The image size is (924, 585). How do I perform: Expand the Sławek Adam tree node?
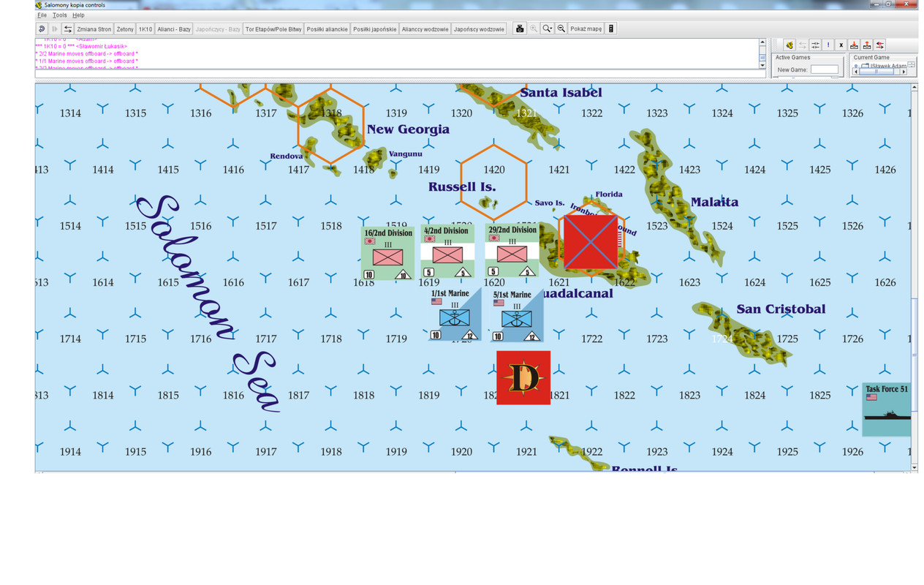[x=857, y=66]
